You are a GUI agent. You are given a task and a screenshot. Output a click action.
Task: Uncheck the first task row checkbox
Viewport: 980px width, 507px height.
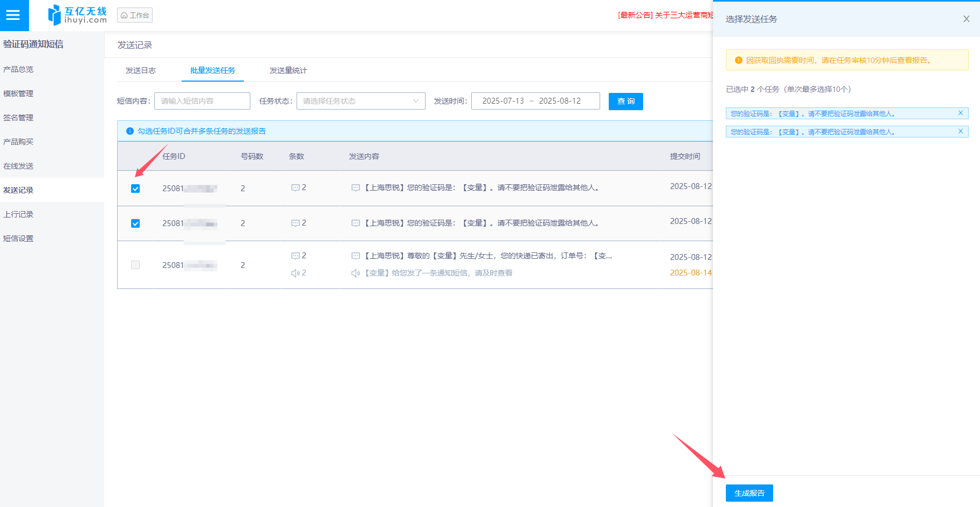[x=135, y=189]
